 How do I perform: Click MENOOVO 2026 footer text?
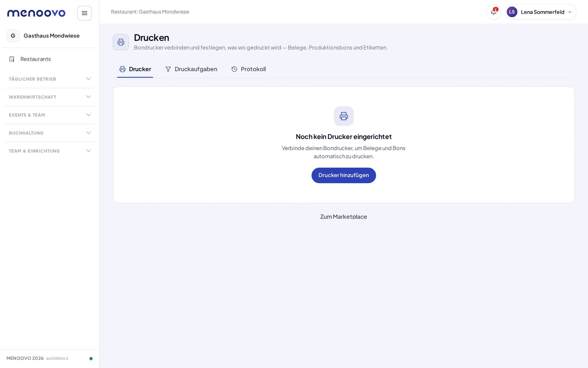pyautogui.click(x=25, y=358)
